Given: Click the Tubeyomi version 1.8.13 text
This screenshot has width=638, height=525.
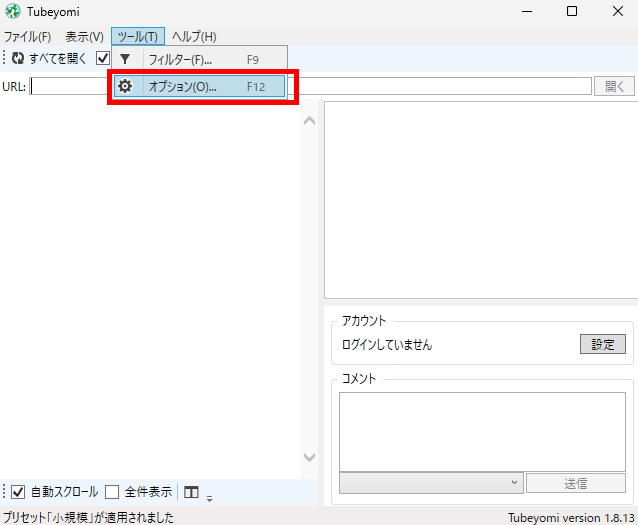Looking at the screenshot, I should click(571, 518).
